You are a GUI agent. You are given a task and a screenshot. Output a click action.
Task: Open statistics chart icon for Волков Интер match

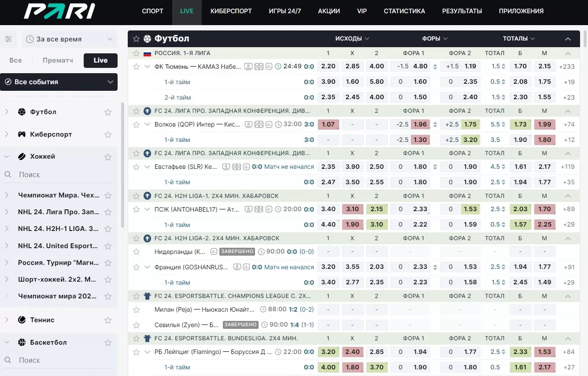point(269,124)
